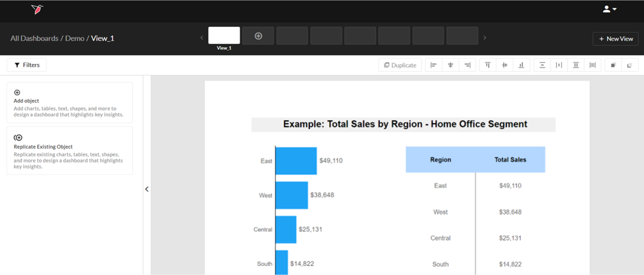Align selected objects to right edge
Viewport: 644px width, 275px height.
[467, 65]
